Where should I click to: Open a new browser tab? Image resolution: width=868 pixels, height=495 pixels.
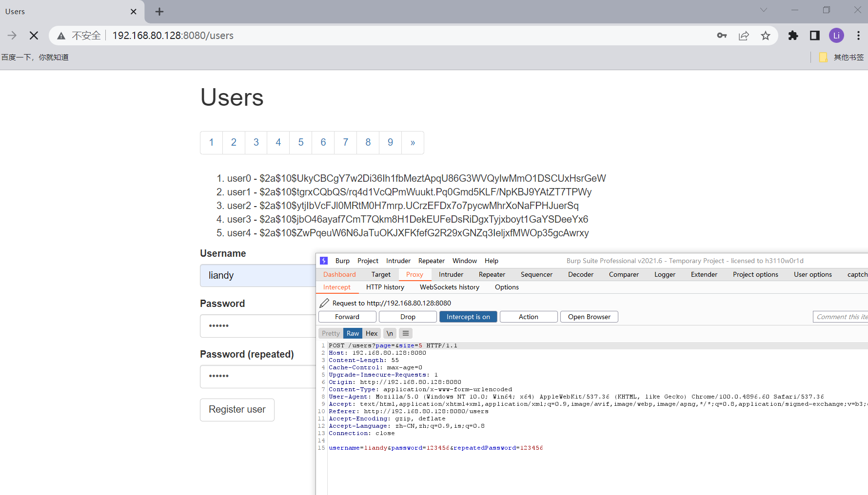click(x=159, y=11)
